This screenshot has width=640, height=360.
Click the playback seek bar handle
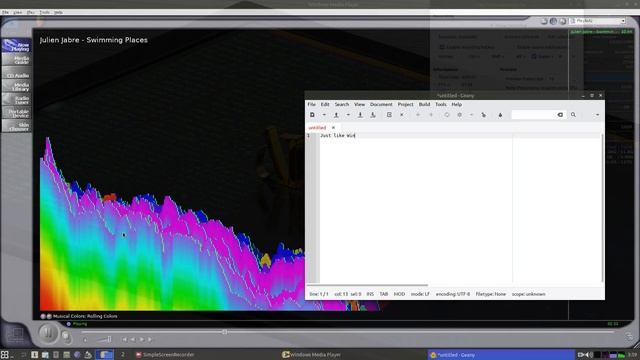click(x=224, y=332)
